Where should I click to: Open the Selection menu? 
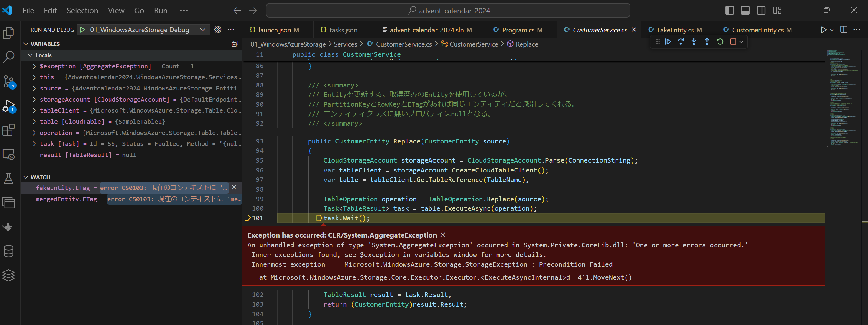(82, 11)
